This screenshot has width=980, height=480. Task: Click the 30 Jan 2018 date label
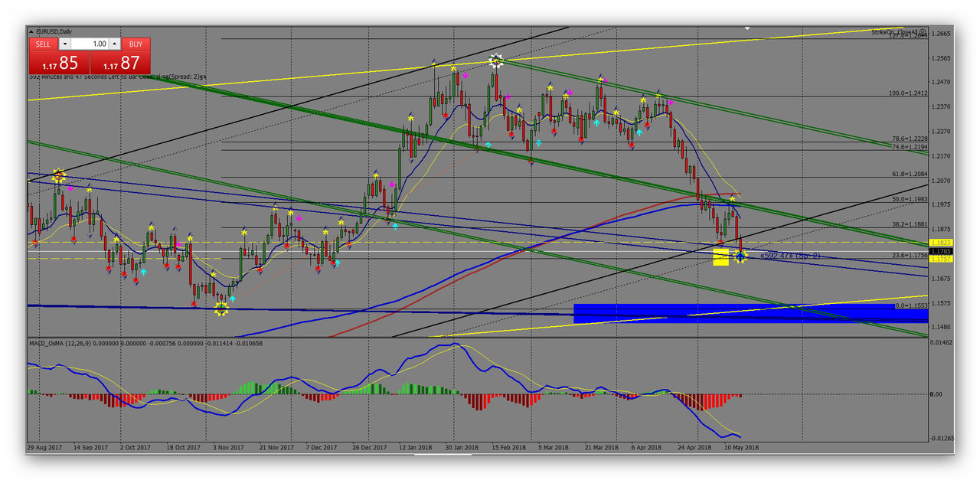[x=460, y=447]
